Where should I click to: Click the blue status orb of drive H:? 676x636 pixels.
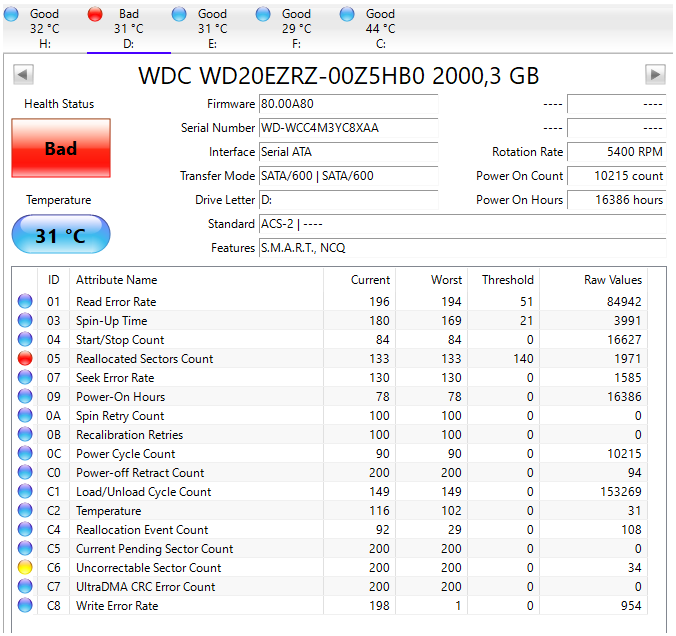click(11, 14)
